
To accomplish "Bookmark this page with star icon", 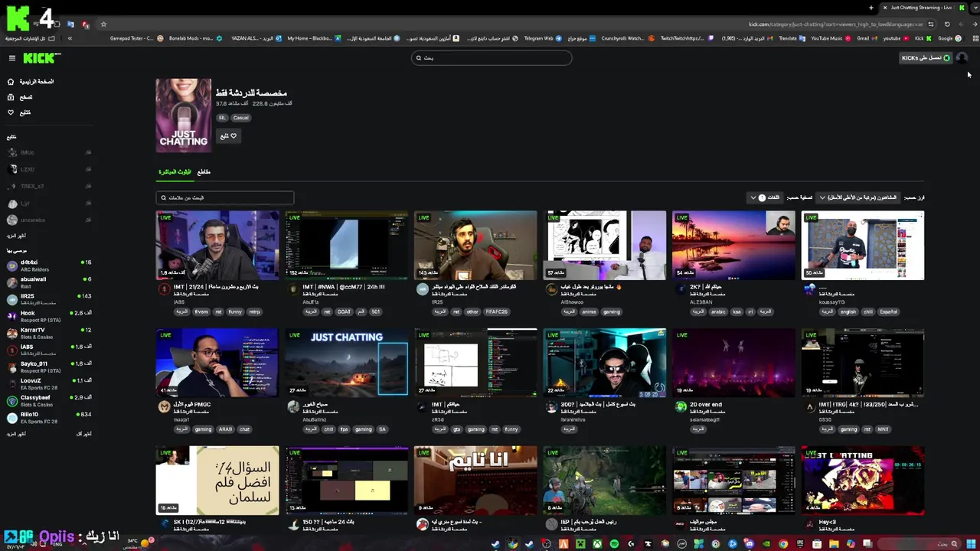I will pos(103,24).
